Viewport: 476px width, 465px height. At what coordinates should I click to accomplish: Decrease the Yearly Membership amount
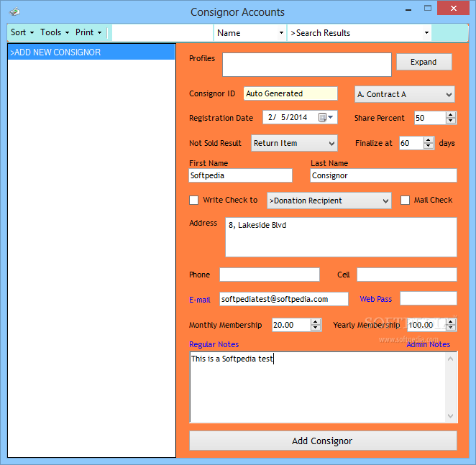coord(451,328)
